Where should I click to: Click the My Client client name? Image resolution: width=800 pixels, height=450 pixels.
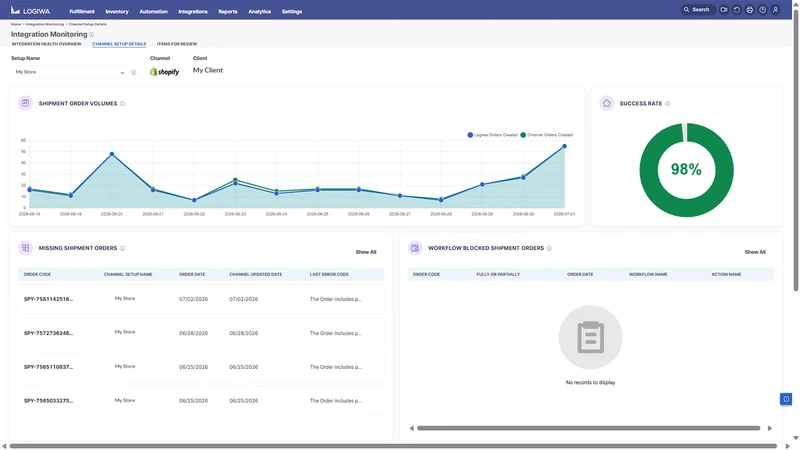click(x=208, y=70)
